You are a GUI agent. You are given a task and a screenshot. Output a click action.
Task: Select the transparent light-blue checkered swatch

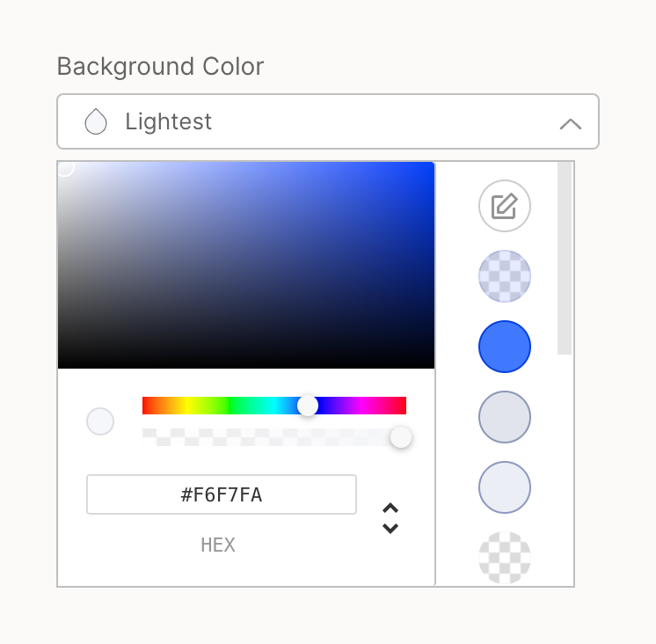pos(505,276)
